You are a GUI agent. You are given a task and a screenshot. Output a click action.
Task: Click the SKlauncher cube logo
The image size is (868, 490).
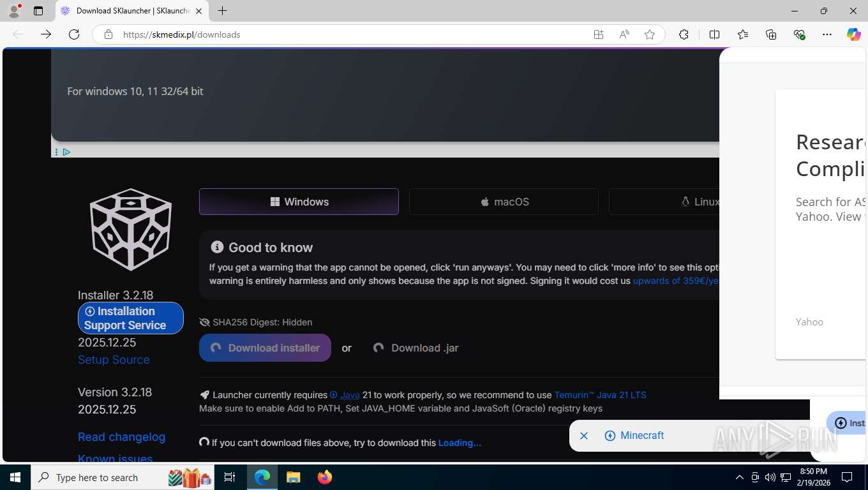[x=131, y=229]
